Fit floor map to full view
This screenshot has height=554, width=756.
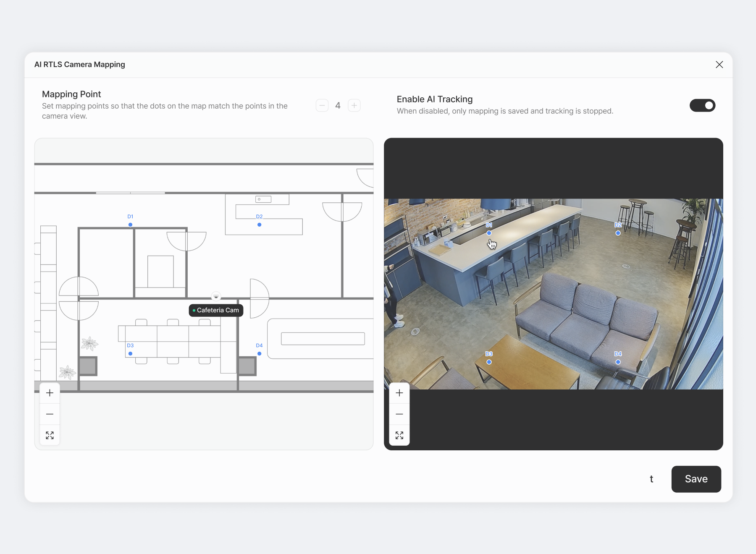click(x=50, y=435)
